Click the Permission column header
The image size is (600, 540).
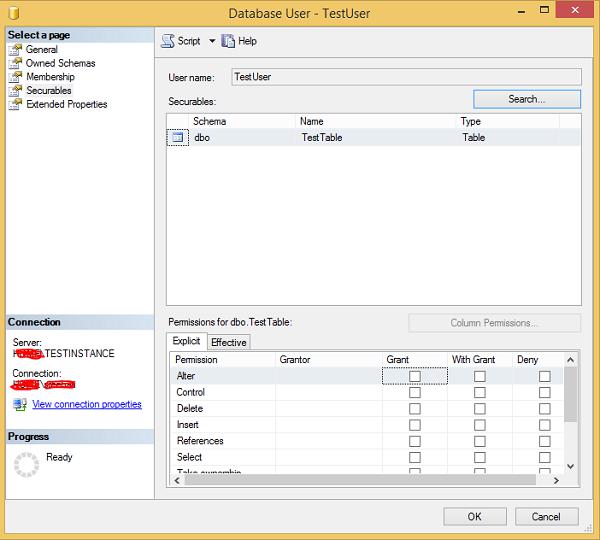(223, 360)
